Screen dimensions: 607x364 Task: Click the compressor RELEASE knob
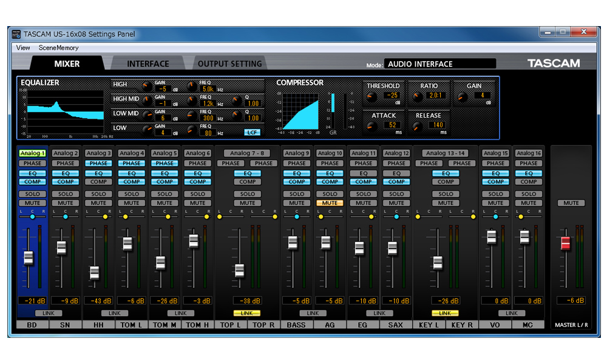[x=418, y=127]
